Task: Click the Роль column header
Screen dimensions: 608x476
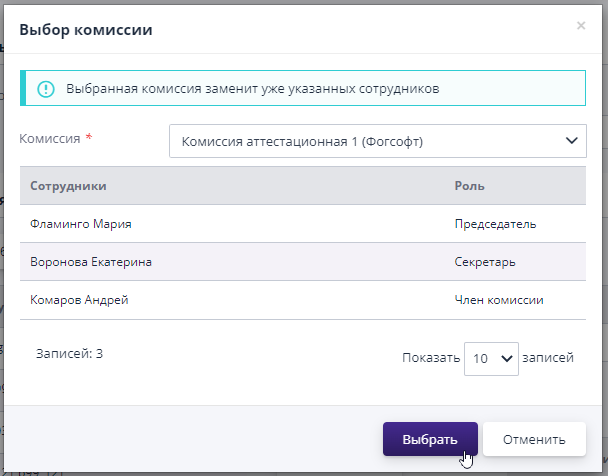Action: tap(469, 186)
